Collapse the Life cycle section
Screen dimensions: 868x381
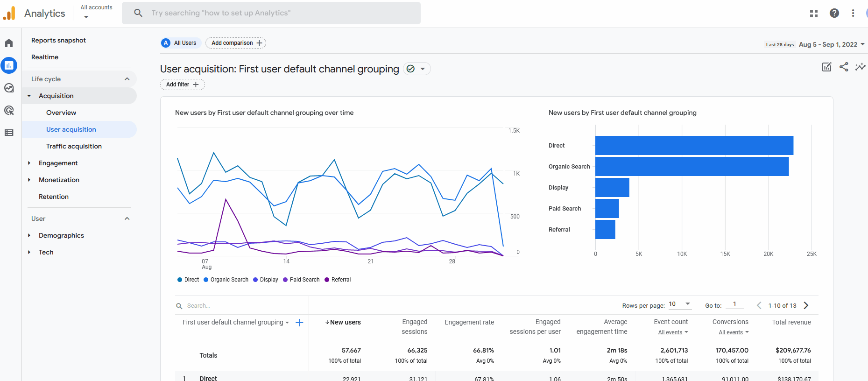pos(127,79)
